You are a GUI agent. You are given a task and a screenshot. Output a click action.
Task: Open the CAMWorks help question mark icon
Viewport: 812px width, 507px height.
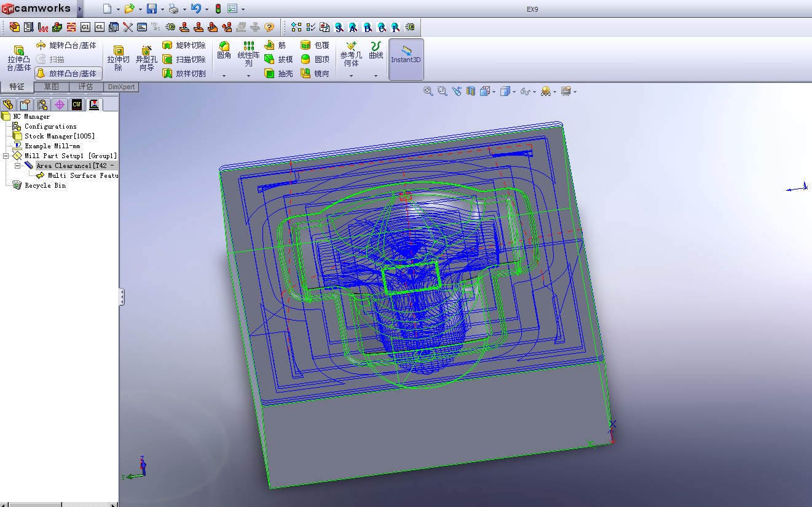click(x=269, y=27)
